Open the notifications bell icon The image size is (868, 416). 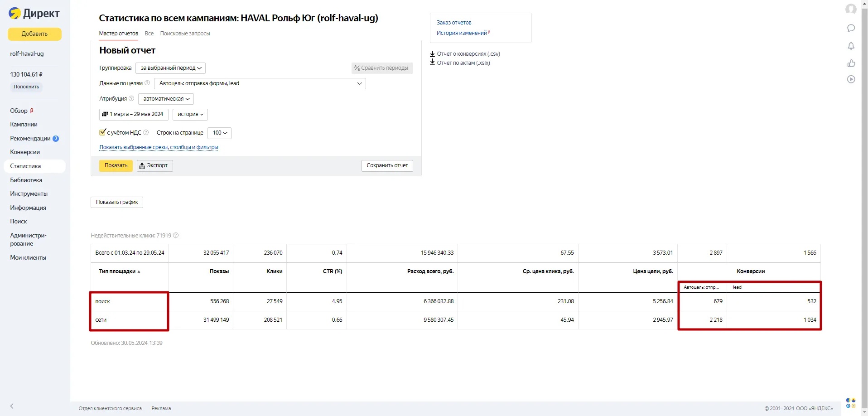[851, 46]
